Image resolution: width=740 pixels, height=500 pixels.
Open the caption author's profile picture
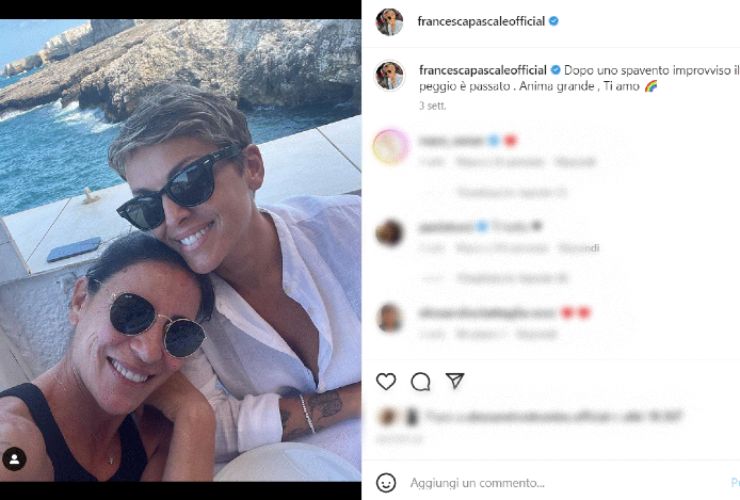pyautogui.click(x=389, y=76)
